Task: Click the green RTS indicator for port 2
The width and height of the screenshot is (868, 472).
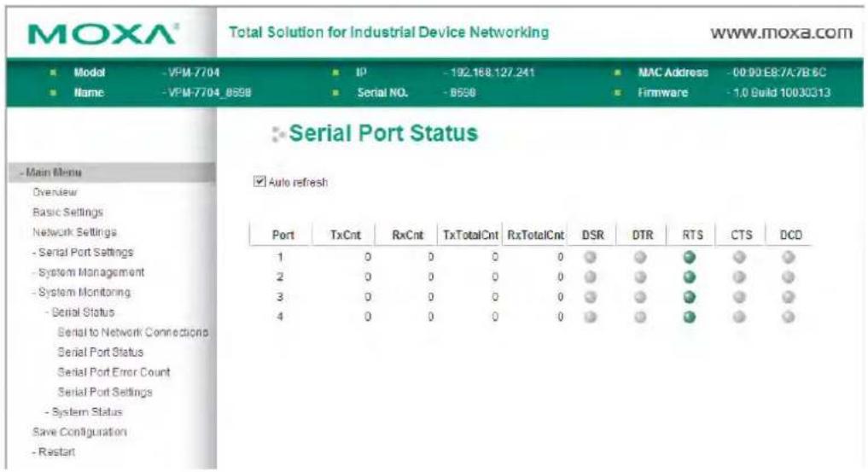Action: point(690,277)
